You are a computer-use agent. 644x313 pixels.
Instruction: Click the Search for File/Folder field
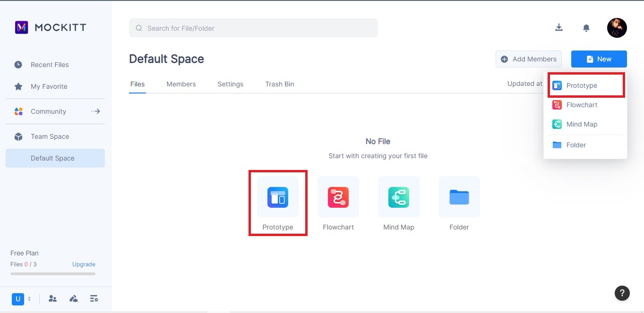pyautogui.click(x=253, y=28)
